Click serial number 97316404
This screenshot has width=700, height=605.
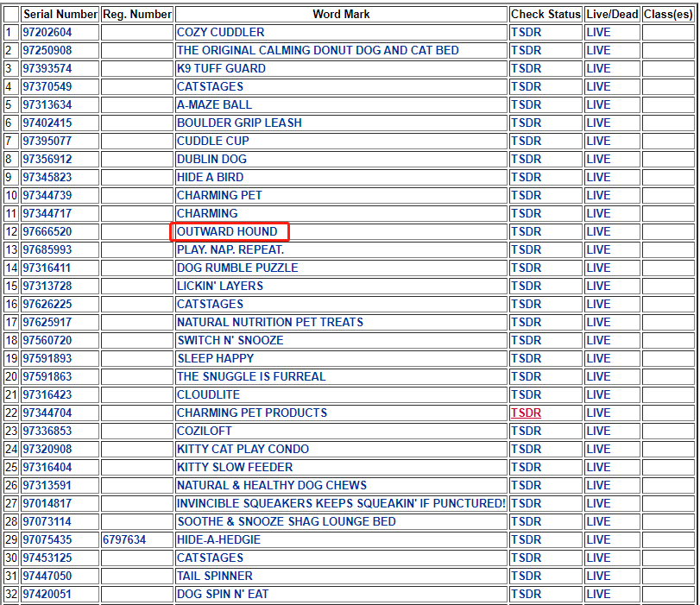[x=47, y=467]
